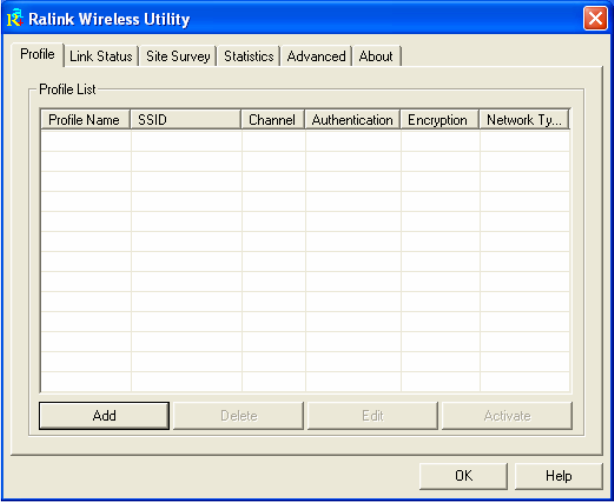The width and height of the screenshot is (614, 502).
Task: Click the Network Type column header
Action: (524, 119)
